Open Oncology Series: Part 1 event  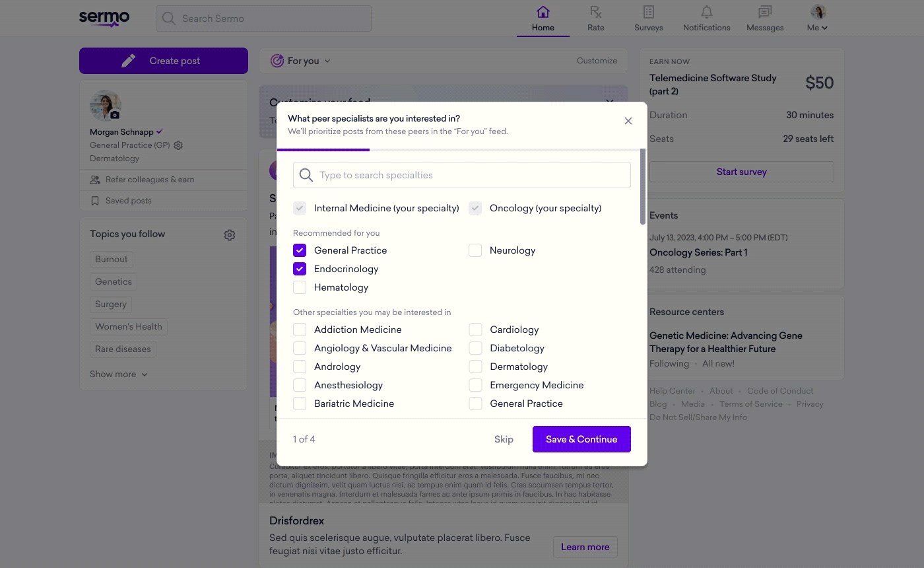pos(698,252)
